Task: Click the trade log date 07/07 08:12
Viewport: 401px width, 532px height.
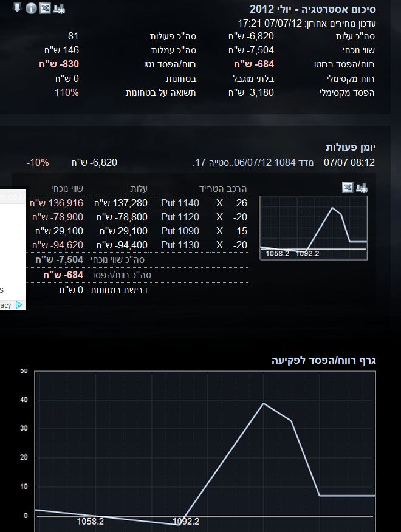Action: (x=349, y=163)
